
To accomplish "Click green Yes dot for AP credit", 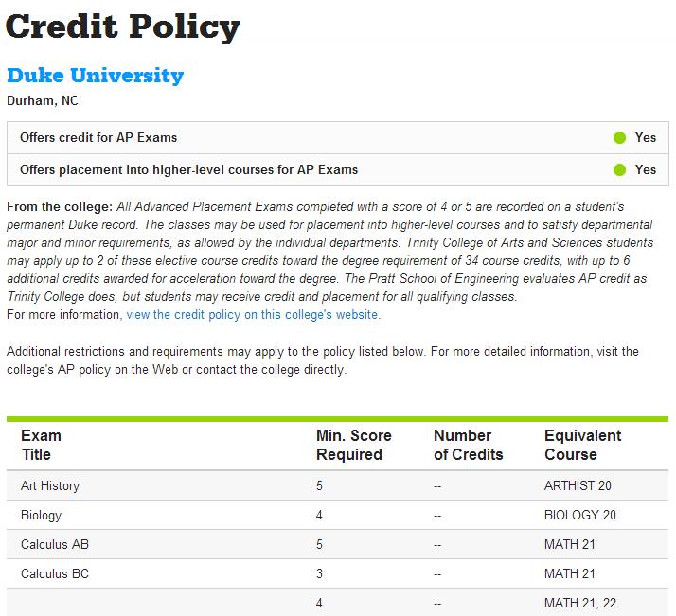I will pyautogui.click(x=620, y=138).
